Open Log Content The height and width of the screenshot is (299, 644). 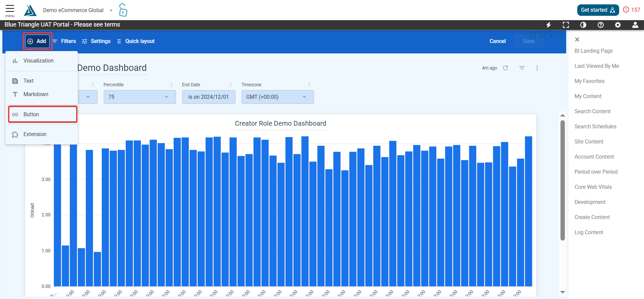click(589, 232)
